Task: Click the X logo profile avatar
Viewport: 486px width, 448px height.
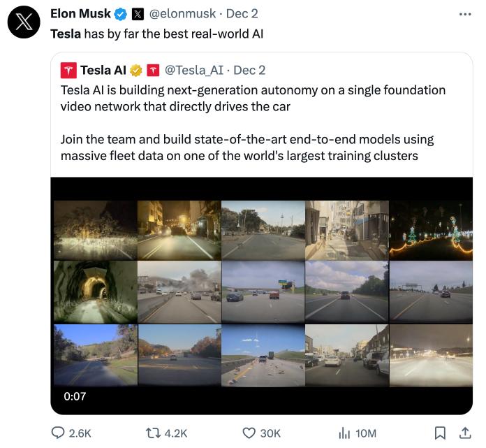Action: (x=24, y=22)
